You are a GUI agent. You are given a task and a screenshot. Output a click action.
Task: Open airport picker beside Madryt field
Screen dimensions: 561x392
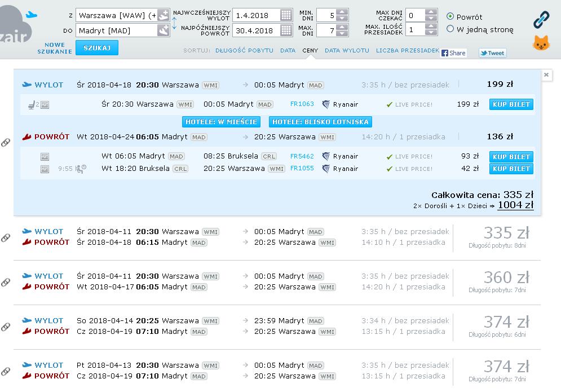point(163,30)
